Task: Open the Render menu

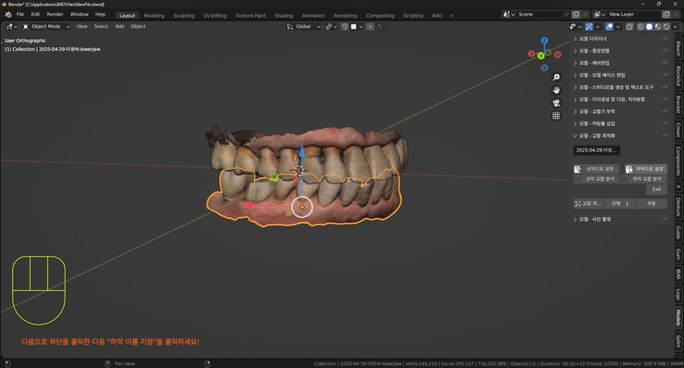Action: click(55, 14)
